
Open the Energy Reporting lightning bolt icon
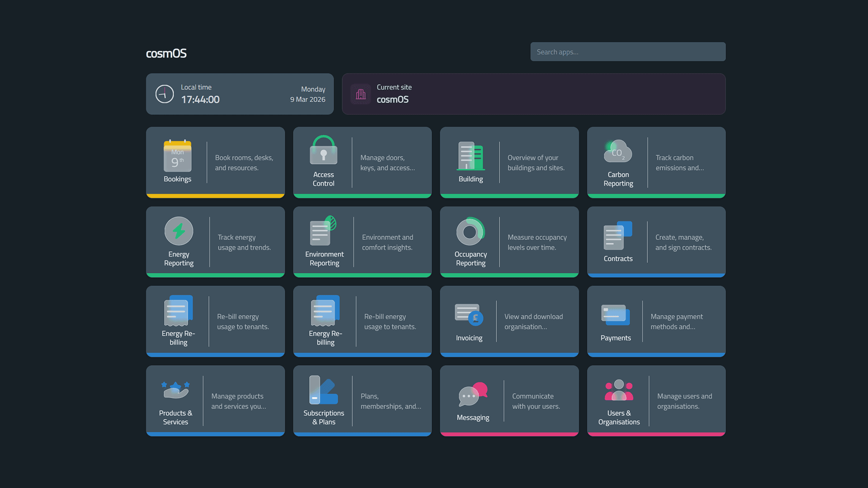179,231
